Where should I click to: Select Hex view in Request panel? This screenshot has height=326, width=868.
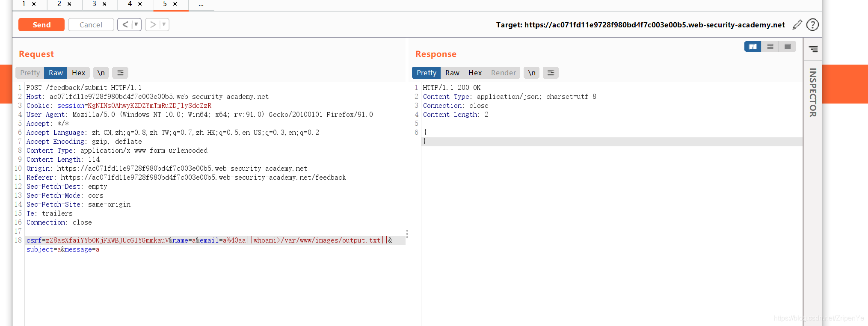79,73
